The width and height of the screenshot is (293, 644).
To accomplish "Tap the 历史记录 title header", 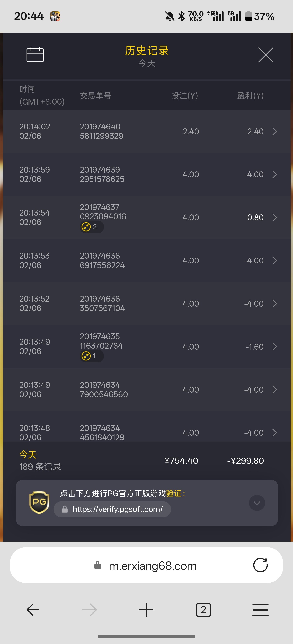I will [147, 51].
